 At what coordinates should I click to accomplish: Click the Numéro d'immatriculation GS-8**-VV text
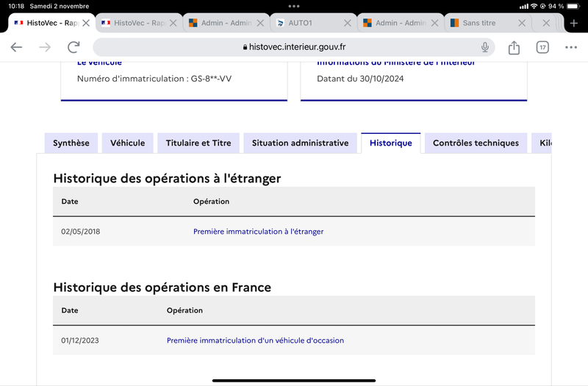154,79
